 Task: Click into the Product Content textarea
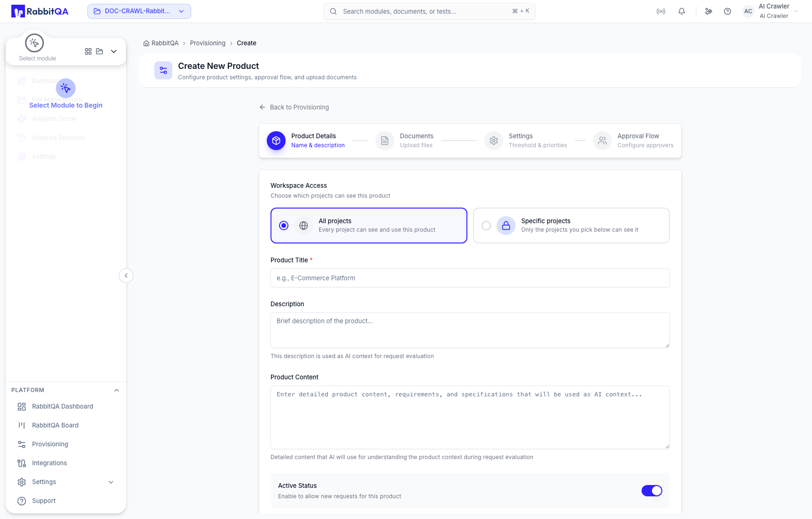pyautogui.click(x=470, y=417)
